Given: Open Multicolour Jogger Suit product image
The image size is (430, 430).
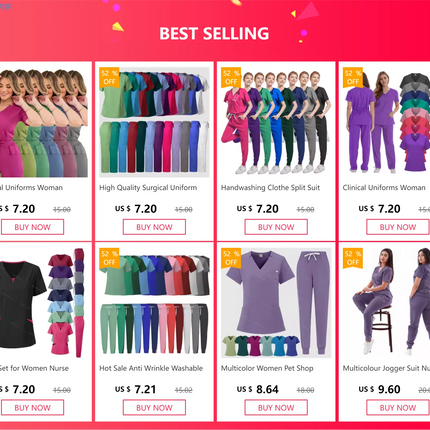Looking at the screenshot, I should click(x=386, y=303).
